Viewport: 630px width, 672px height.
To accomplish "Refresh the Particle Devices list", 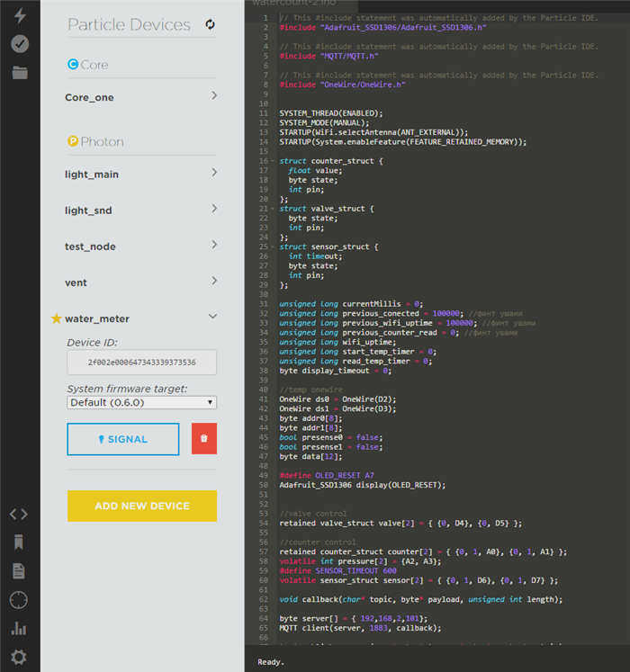I will pyautogui.click(x=210, y=24).
